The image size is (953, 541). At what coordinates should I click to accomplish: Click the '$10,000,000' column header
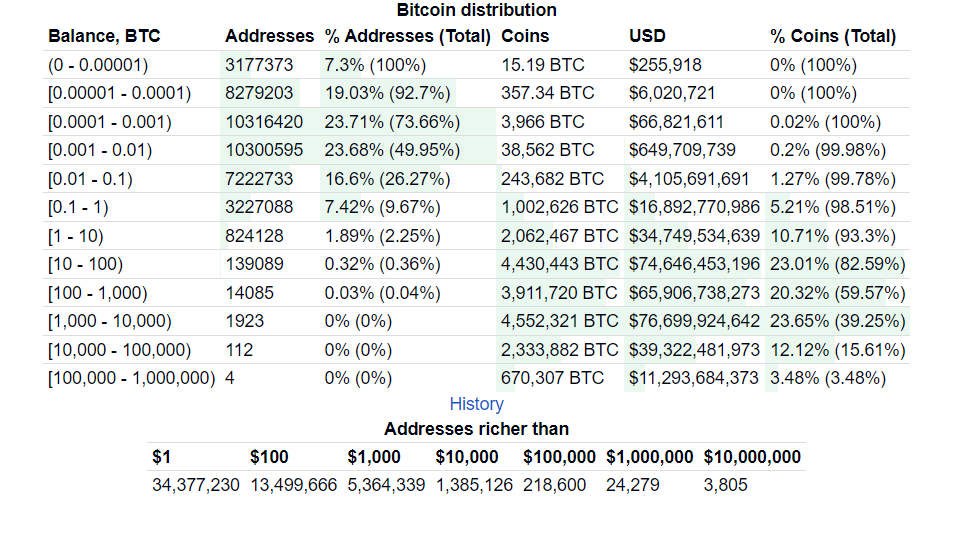click(752, 457)
